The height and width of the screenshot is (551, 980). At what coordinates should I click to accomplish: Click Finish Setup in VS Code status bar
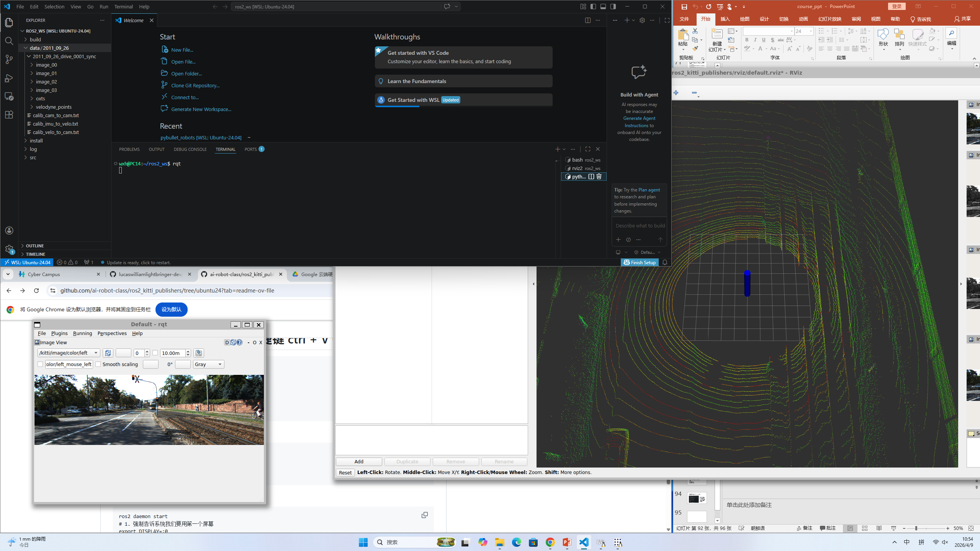640,262
